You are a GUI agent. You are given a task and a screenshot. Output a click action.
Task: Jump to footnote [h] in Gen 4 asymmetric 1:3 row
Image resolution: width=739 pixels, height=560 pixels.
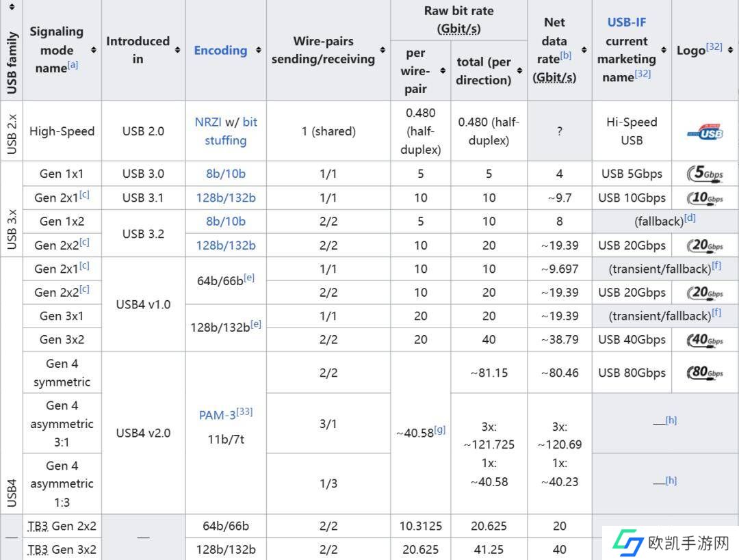tap(671, 481)
